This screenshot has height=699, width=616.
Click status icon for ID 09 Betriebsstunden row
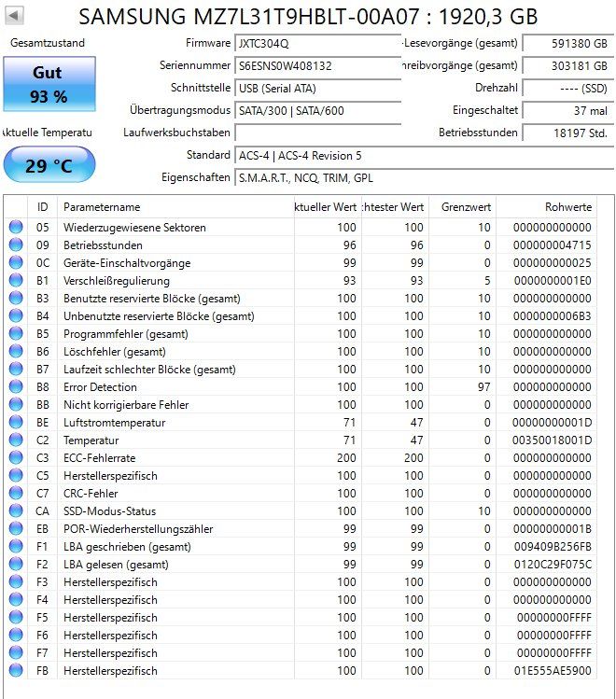coord(16,245)
